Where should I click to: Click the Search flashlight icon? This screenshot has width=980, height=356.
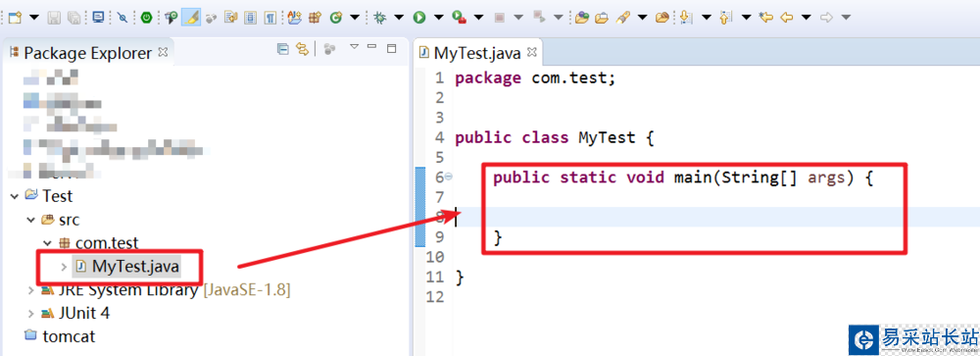(622, 17)
